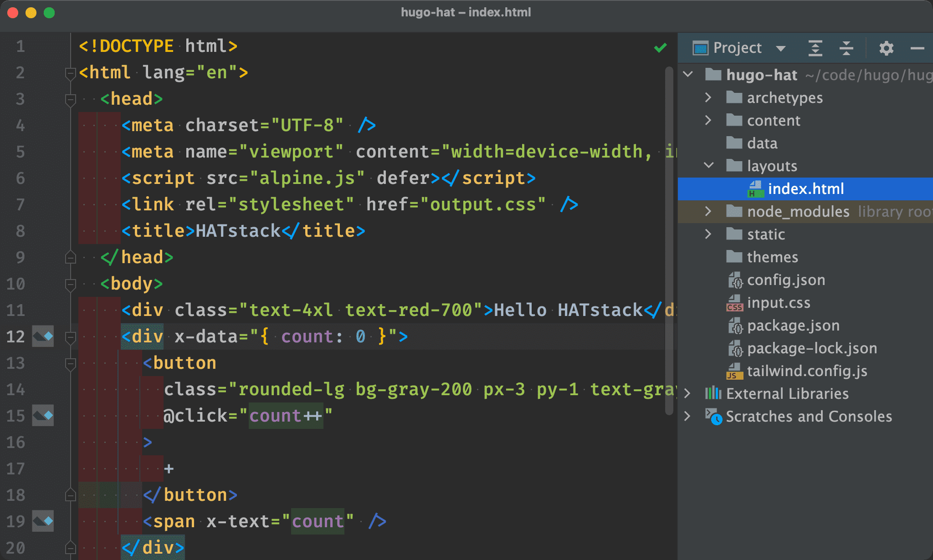Click the editor vertical scrollbar
933x560 pixels.
point(669,241)
